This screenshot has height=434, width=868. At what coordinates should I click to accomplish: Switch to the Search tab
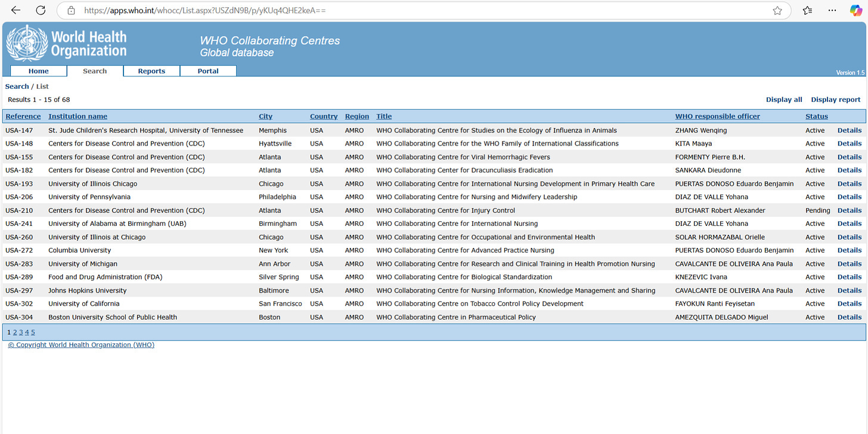pyautogui.click(x=95, y=71)
